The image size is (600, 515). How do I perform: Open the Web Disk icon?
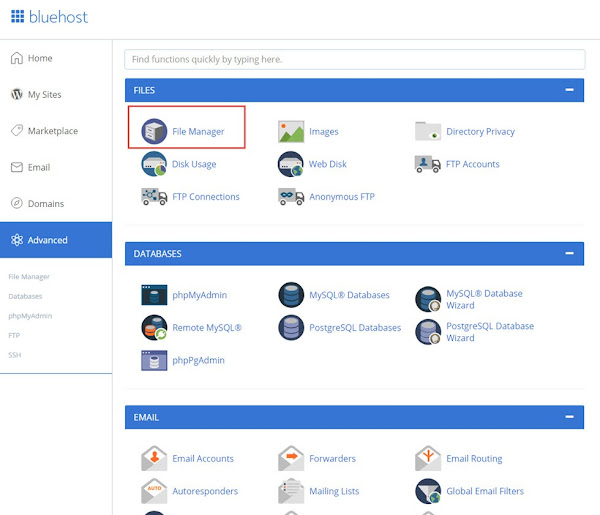click(x=291, y=164)
